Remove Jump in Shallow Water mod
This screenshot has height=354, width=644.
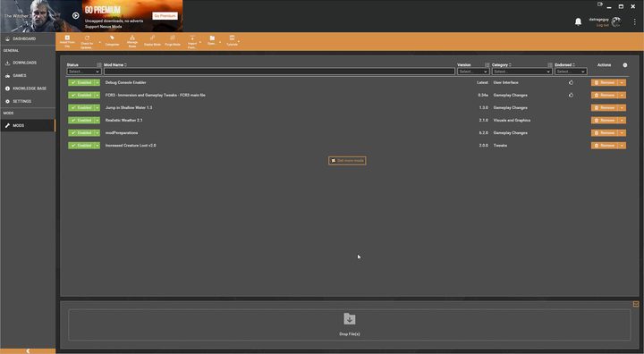click(x=605, y=107)
